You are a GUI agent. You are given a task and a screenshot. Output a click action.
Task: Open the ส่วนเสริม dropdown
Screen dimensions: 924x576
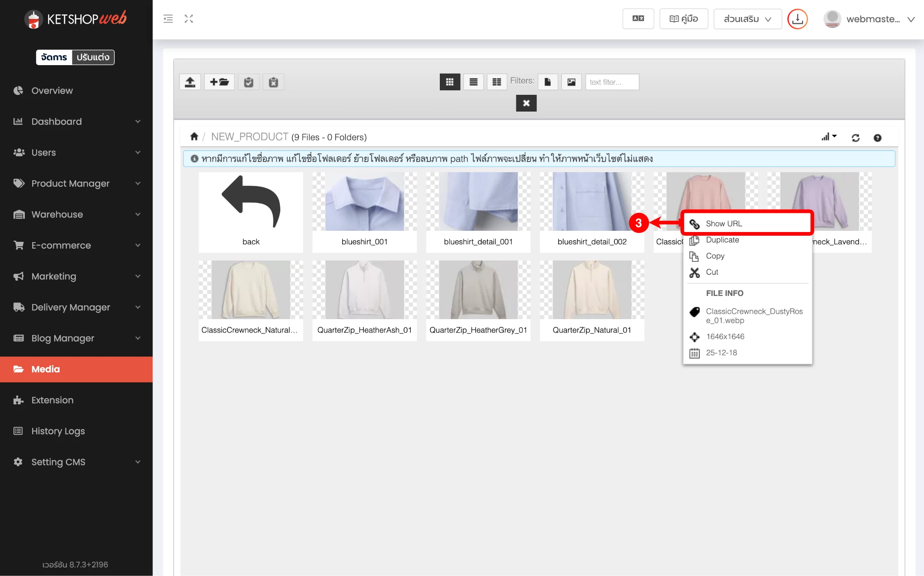747,19
